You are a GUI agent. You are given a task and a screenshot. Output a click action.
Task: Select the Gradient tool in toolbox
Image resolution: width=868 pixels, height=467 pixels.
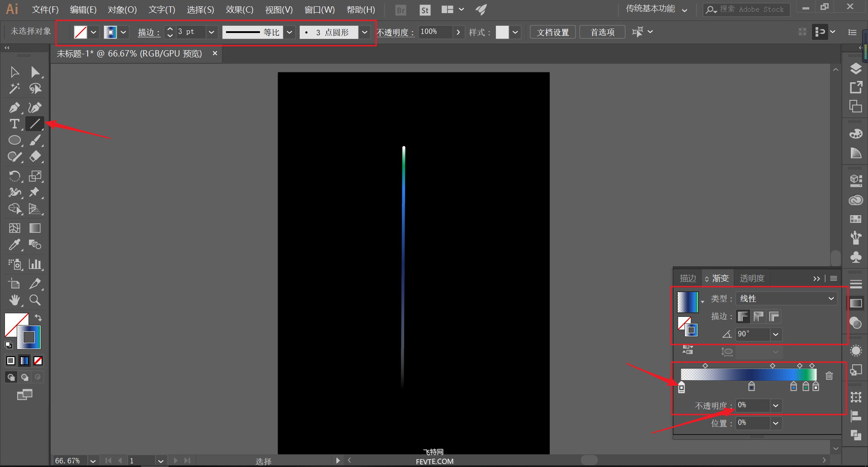tap(35, 228)
